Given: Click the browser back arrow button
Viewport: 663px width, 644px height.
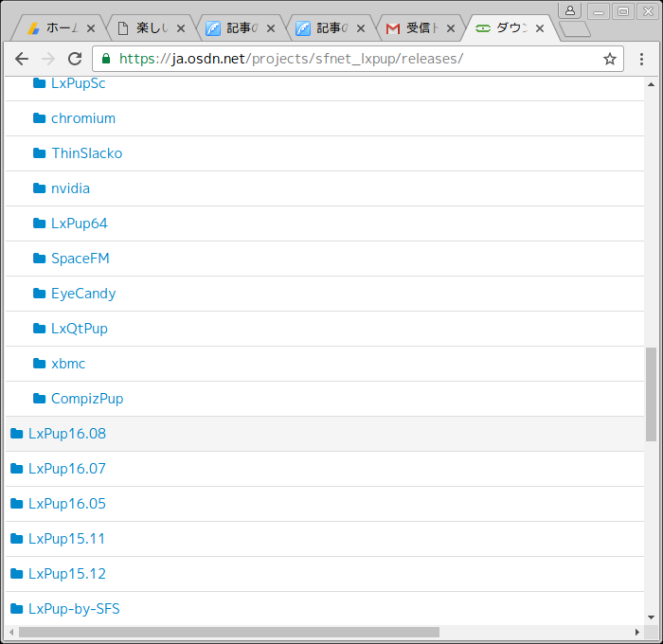Looking at the screenshot, I should point(22,59).
